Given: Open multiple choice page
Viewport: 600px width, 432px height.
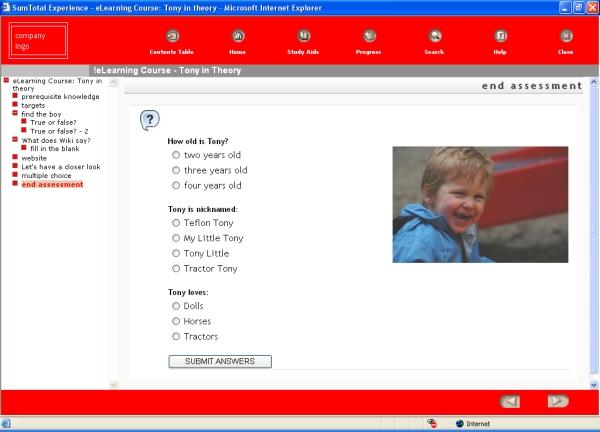Looking at the screenshot, I should click(46, 176).
